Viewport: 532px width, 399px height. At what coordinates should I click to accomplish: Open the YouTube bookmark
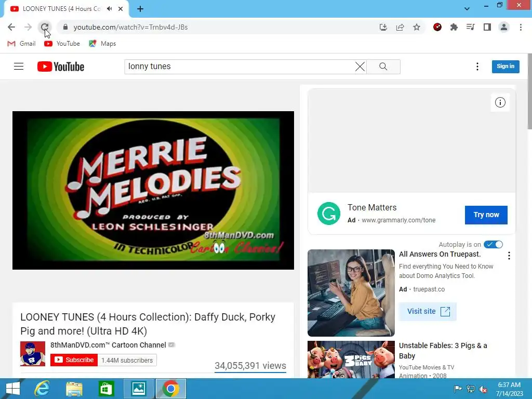click(62, 44)
